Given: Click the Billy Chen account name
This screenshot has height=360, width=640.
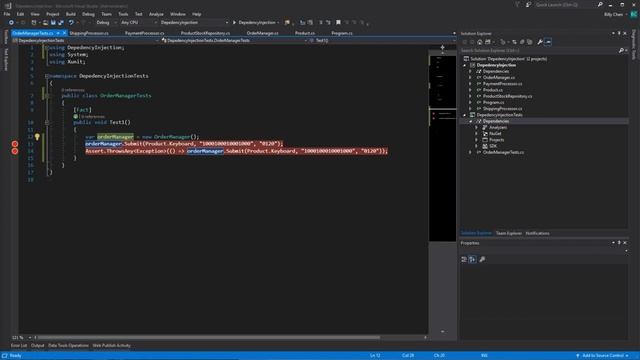Looking at the screenshot, I should pos(613,14).
